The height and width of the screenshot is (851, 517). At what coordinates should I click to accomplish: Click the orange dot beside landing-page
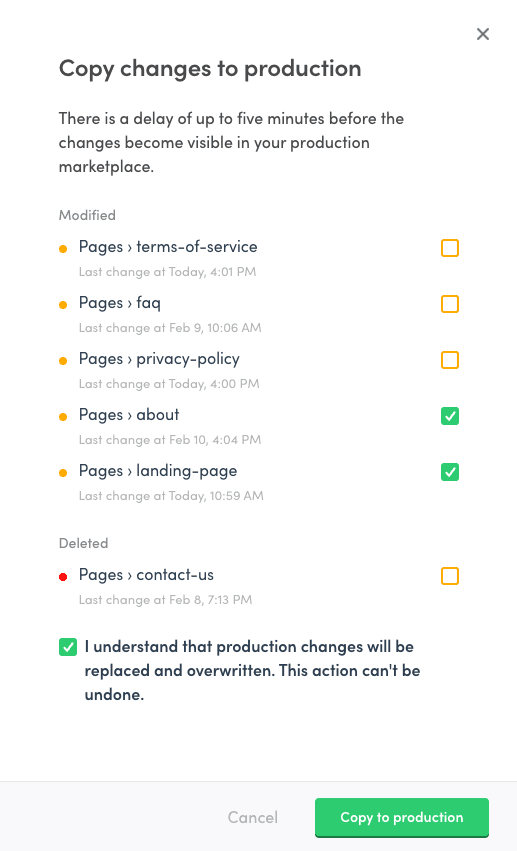(63, 473)
